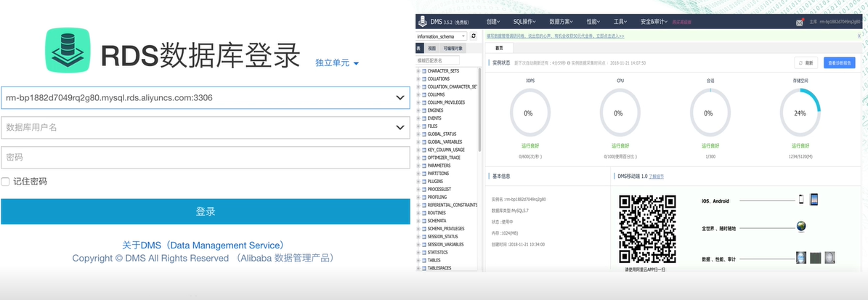Screen dimensions: 868x300
Task: Click the table icon for EVENTS
Action: [424, 118]
